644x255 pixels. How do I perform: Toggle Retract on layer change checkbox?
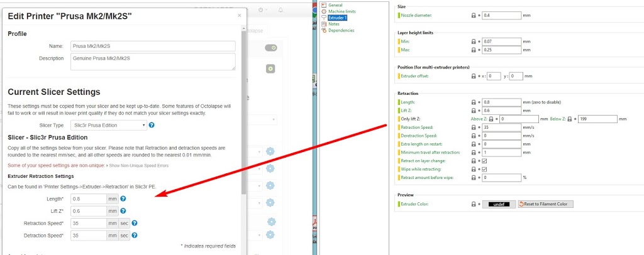[x=484, y=161]
